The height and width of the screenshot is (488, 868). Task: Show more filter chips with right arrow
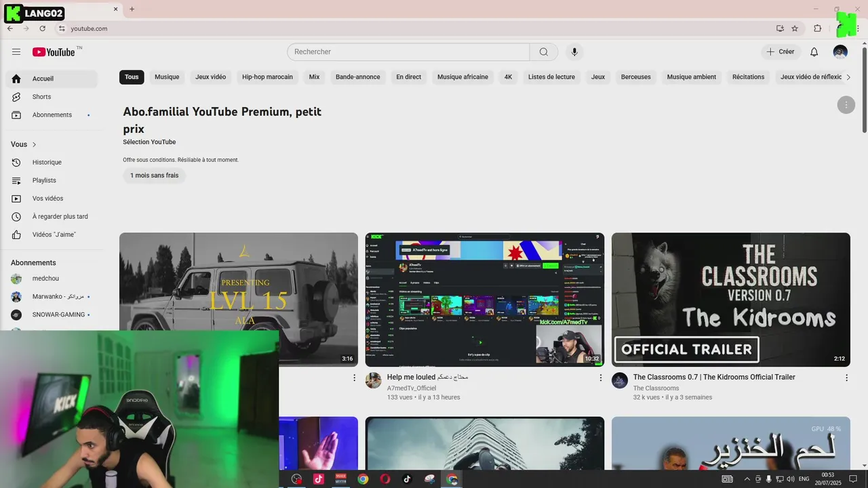[x=848, y=77]
